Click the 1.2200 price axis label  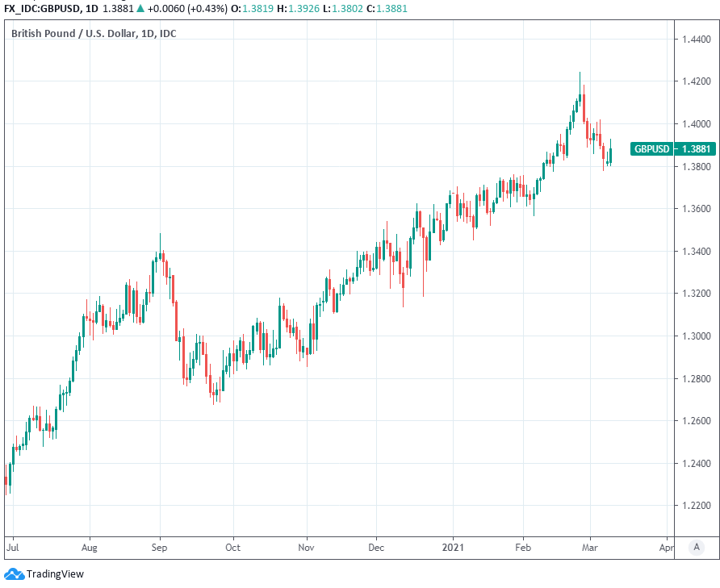tap(696, 506)
